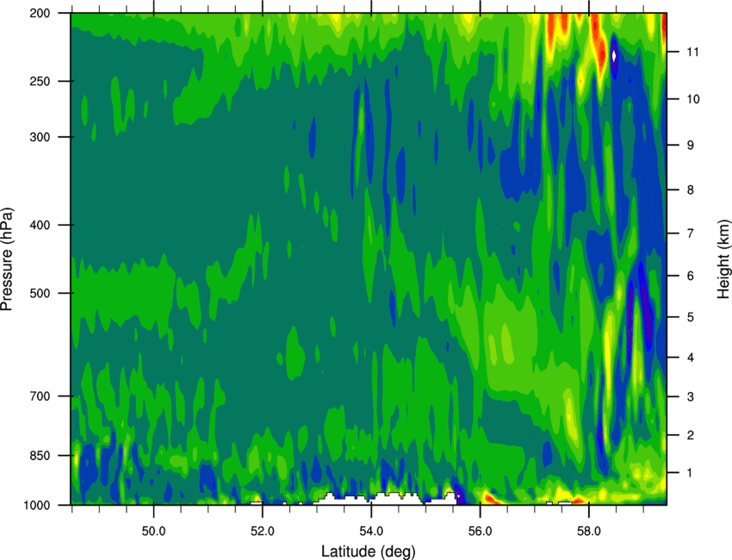
Task: Click the 'Latitude (deg)' axis title
Action: [368, 551]
